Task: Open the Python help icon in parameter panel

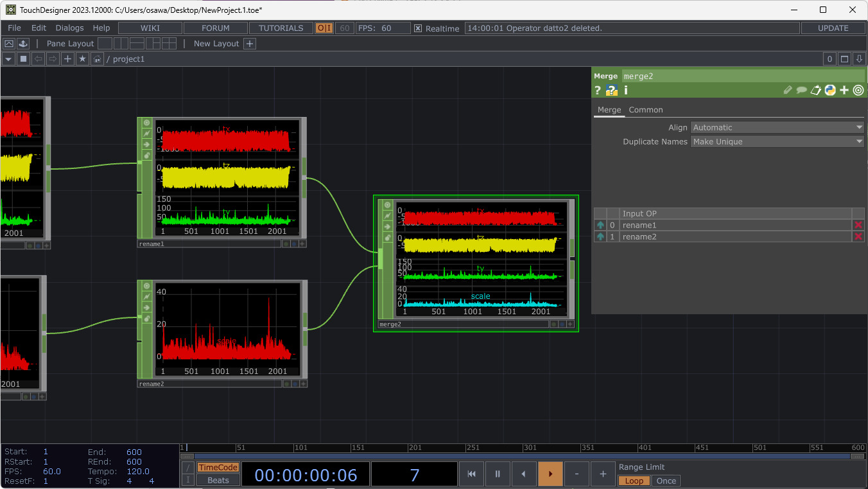Action: coord(612,91)
